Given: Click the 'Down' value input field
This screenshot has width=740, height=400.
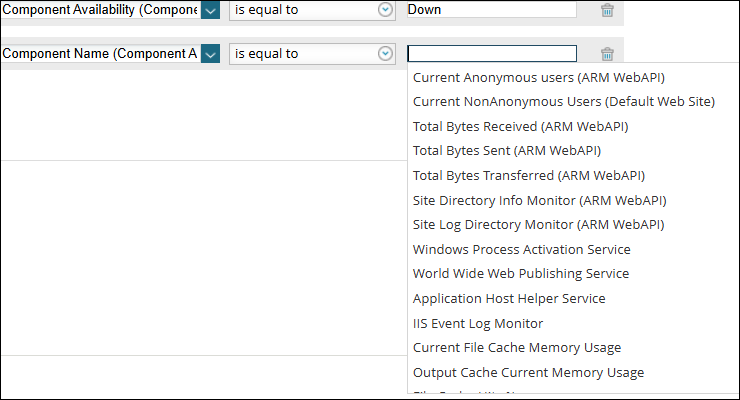Looking at the screenshot, I should click(x=491, y=10).
